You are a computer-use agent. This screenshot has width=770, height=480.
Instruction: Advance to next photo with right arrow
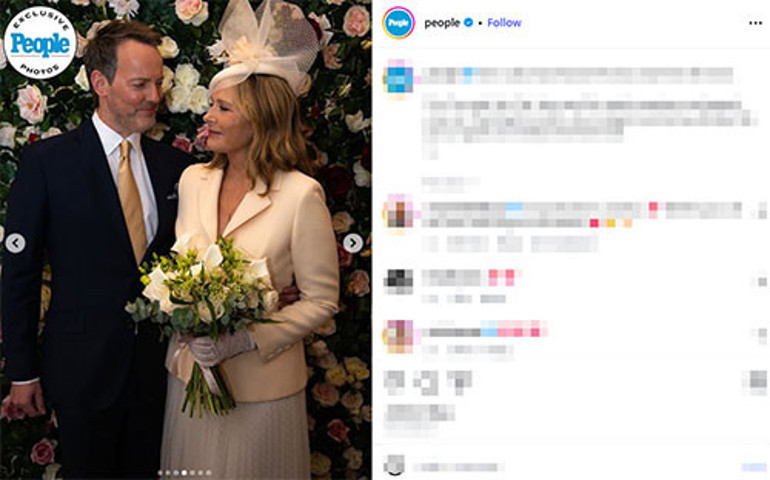[x=353, y=243]
